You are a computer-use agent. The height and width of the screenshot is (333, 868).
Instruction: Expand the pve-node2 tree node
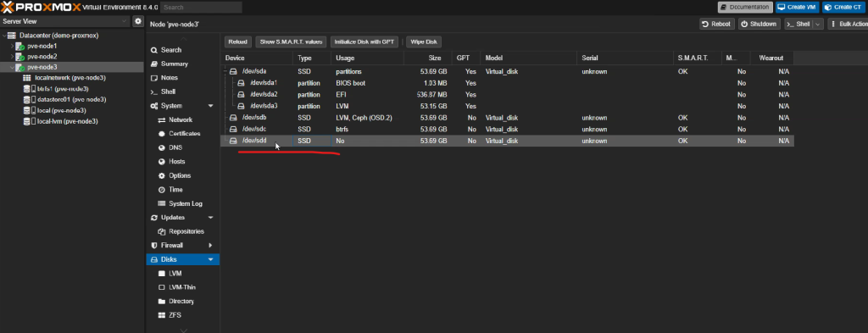click(12, 57)
